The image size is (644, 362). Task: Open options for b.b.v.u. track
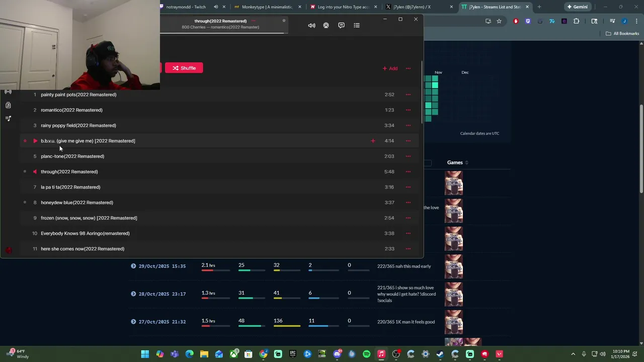[x=408, y=141]
